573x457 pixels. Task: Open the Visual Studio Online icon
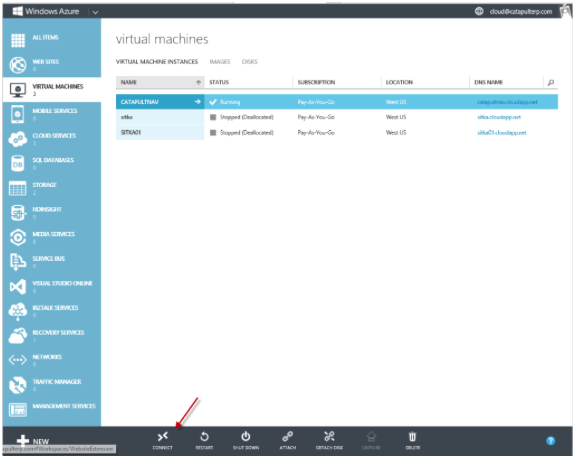pos(18,287)
